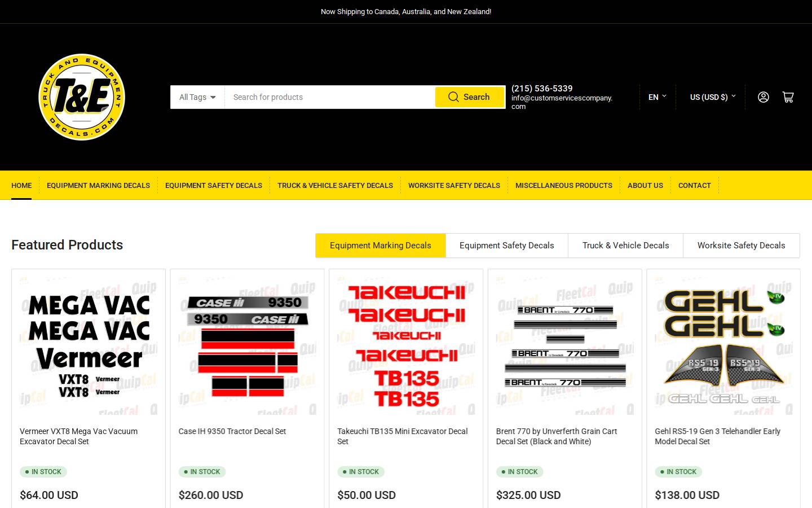
Task: Open Worksite Safety Decals menu
Action: 454,185
